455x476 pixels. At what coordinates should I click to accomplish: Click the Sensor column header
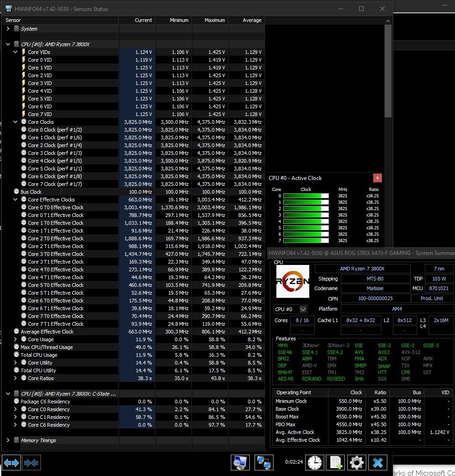click(60, 20)
